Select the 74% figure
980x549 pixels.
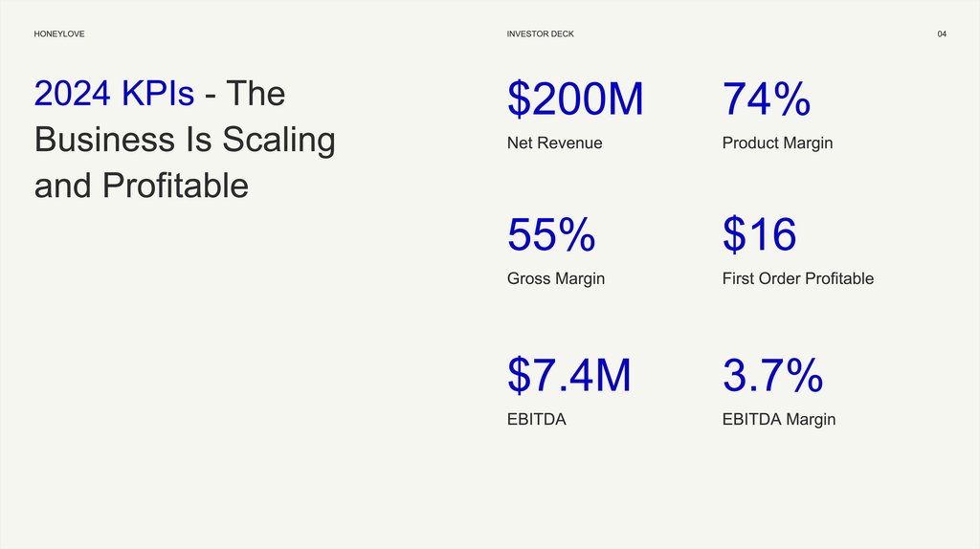pyautogui.click(x=767, y=100)
